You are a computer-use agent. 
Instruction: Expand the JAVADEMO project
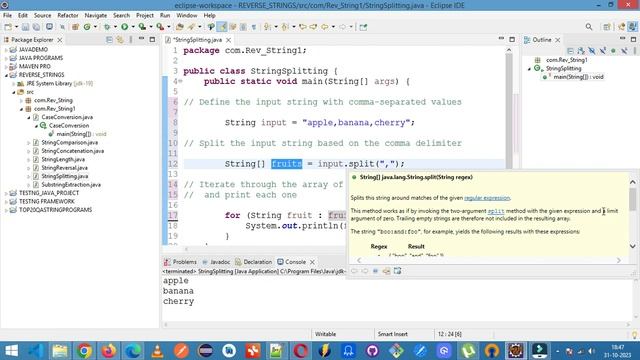pyautogui.click(x=6, y=49)
